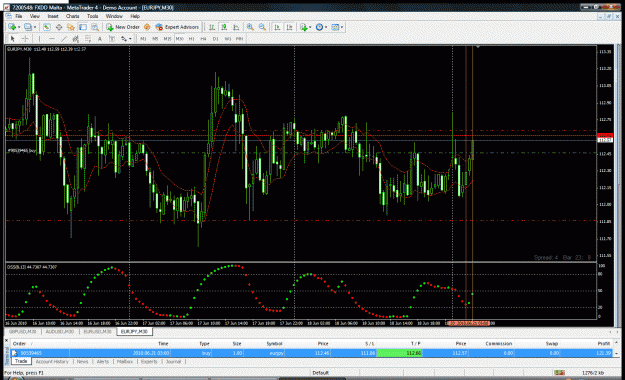This screenshot has width=625, height=380.
Task: Open the Charts menu
Action: tap(73, 16)
